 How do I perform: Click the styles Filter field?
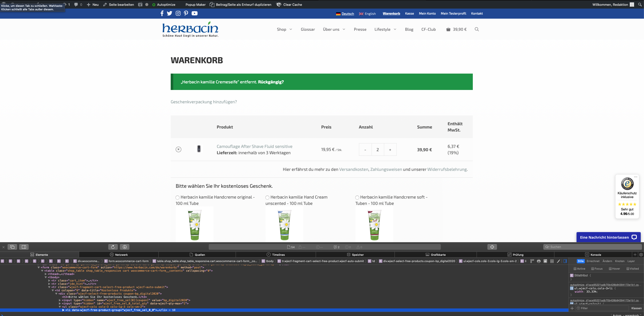(602, 308)
